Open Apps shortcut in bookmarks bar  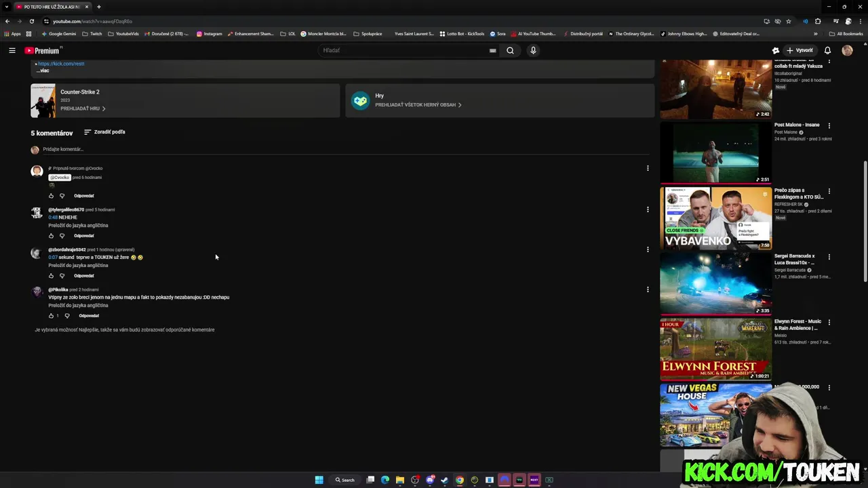point(12,33)
